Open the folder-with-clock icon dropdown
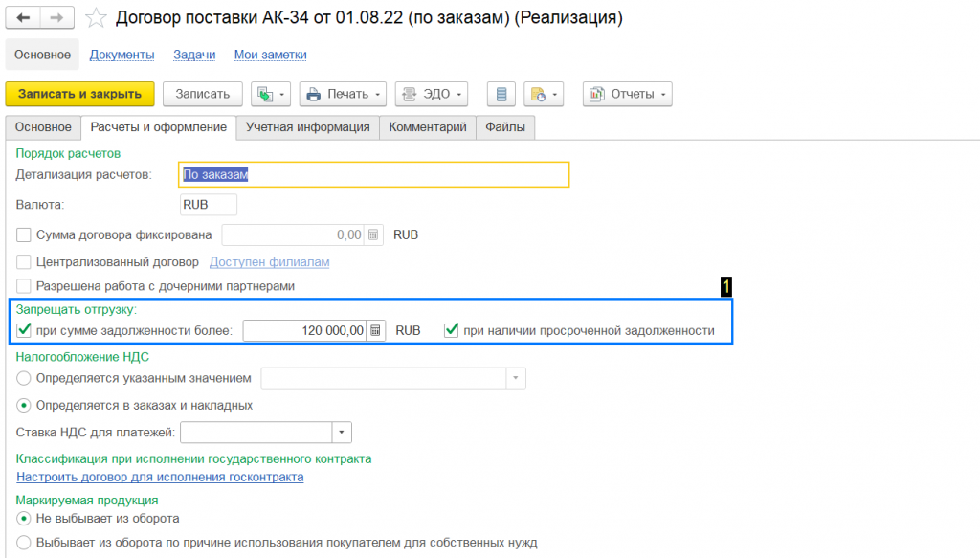 click(544, 95)
